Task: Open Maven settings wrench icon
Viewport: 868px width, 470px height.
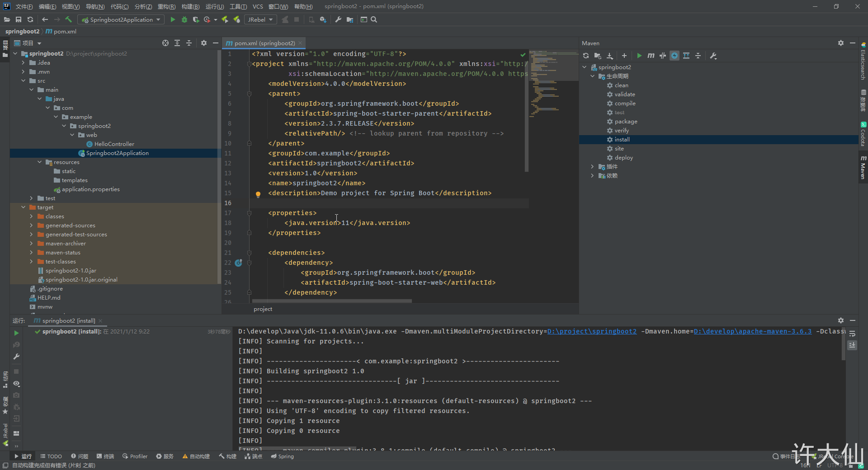Action: click(x=713, y=56)
